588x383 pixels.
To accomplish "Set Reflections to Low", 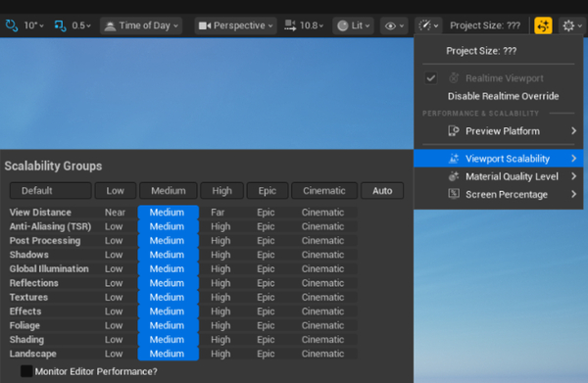I will 114,283.
